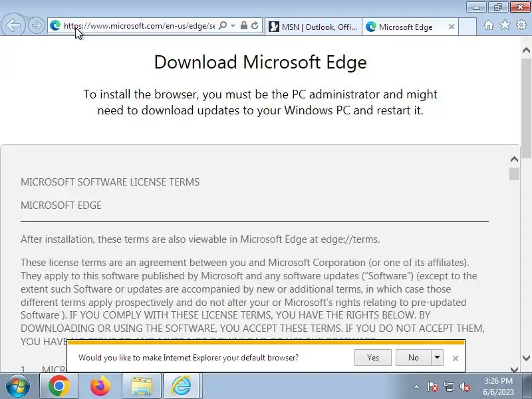Click Yes to make IE default browser
This screenshot has height=399, width=532.
(373, 358)
